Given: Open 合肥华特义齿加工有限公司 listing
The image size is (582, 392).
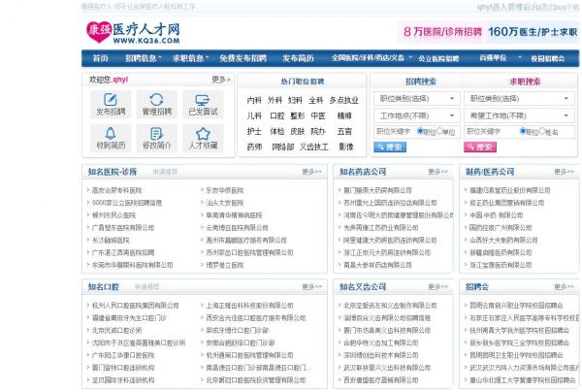Looking at the screenshot, I should pos(381,343).
